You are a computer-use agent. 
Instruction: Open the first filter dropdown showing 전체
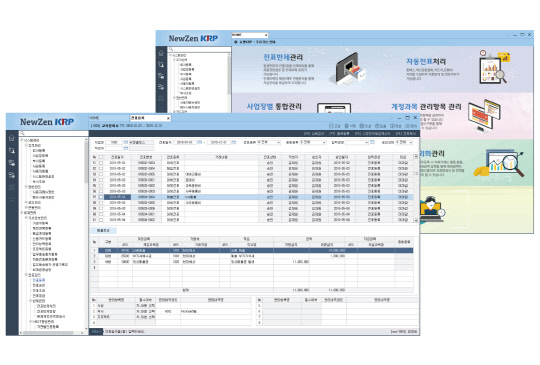tap(269, 142)
